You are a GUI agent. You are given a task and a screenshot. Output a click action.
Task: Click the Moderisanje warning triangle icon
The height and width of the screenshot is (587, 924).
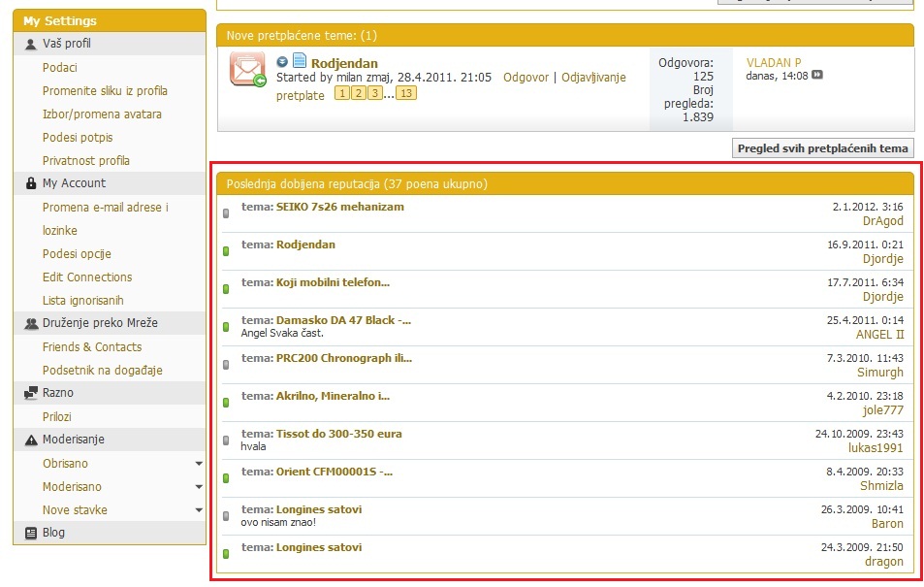pyautogui.click(x=31, y=440)
